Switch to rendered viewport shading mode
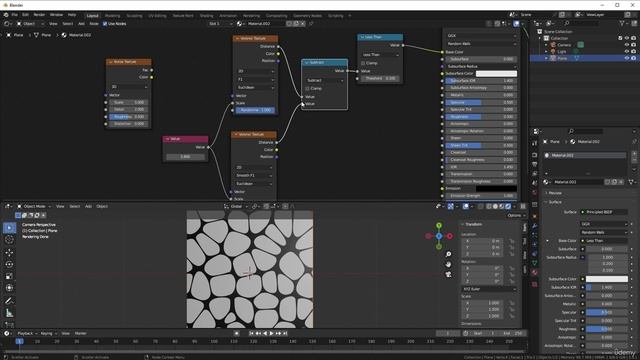Viewport: 640px width, 360px height. click(x=508, y=207)
